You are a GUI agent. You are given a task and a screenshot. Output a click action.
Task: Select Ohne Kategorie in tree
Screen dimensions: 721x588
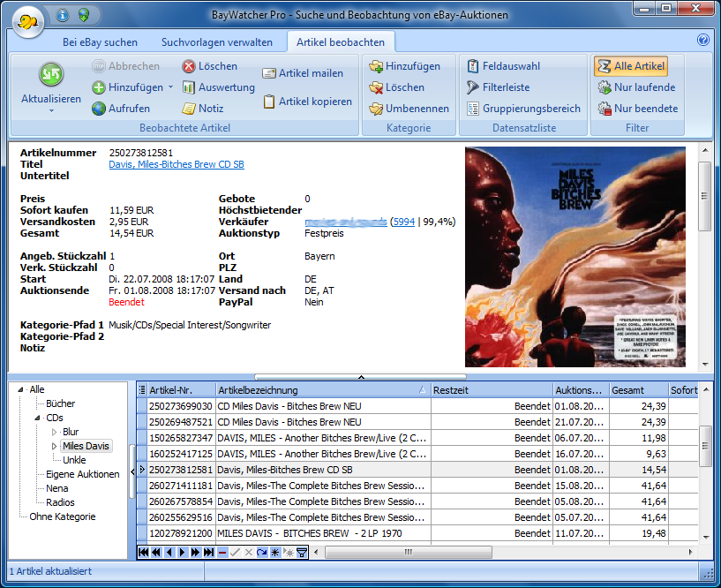62,516
